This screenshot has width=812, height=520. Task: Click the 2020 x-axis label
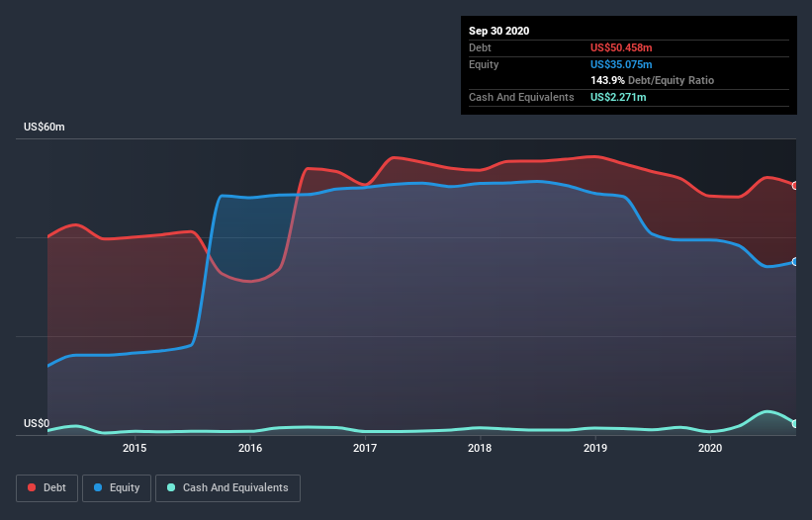(710, 448)
